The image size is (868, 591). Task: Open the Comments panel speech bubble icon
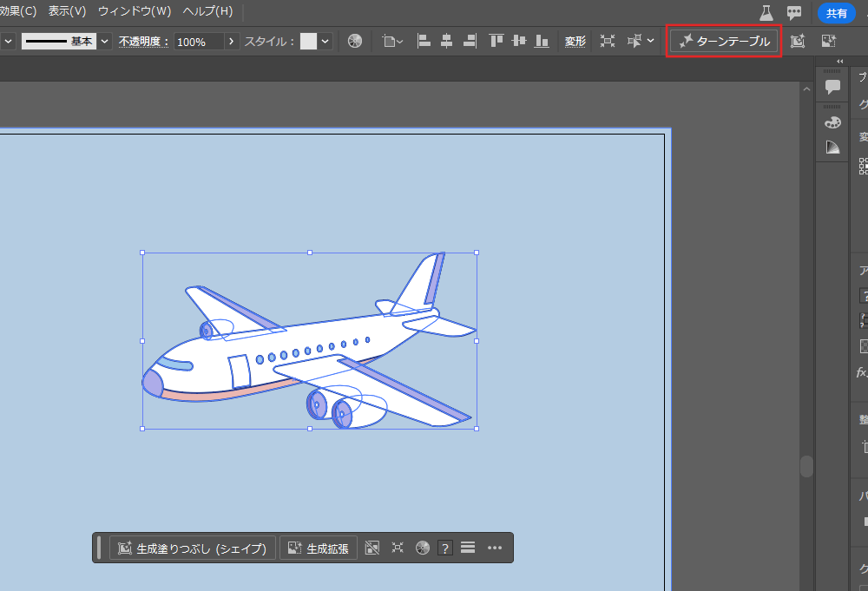[832, 86]
